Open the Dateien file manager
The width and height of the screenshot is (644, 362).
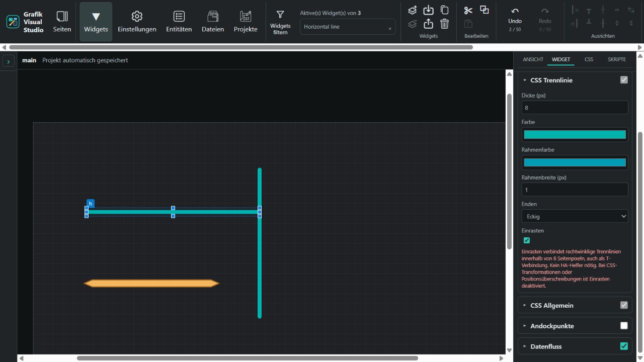coord(213,22)
